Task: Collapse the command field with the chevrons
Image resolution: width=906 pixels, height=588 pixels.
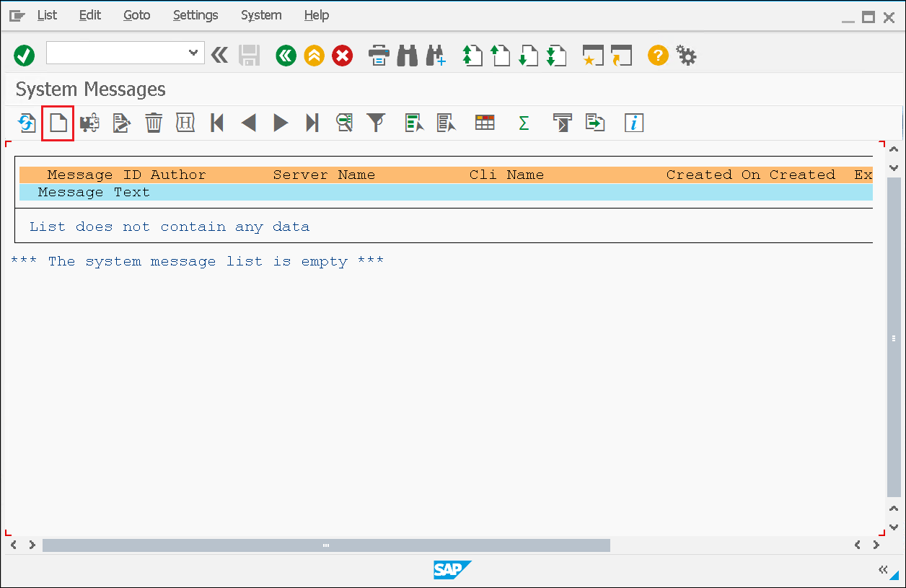Action: (x=219, y=55)
